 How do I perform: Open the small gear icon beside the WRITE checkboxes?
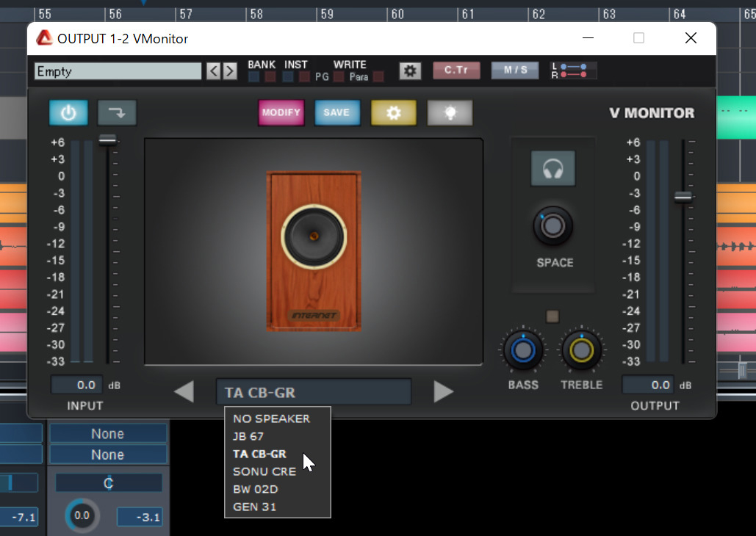(x=410, y=70)
